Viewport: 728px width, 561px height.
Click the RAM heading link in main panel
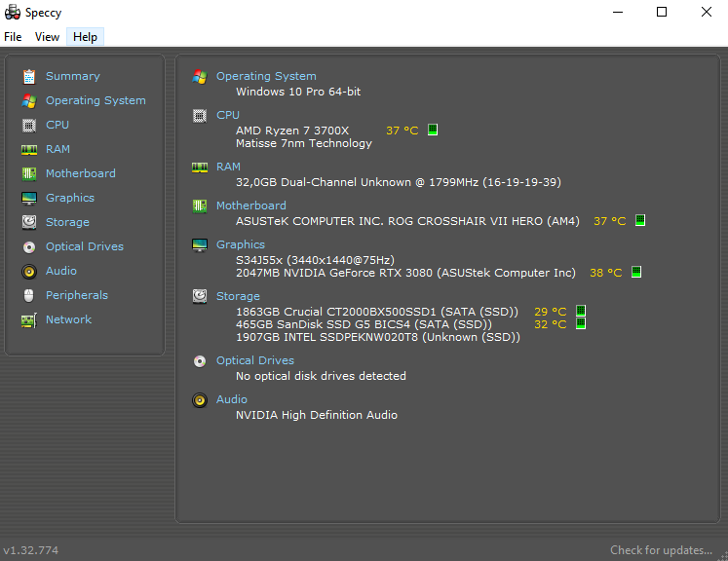click(x=228, y=167)
